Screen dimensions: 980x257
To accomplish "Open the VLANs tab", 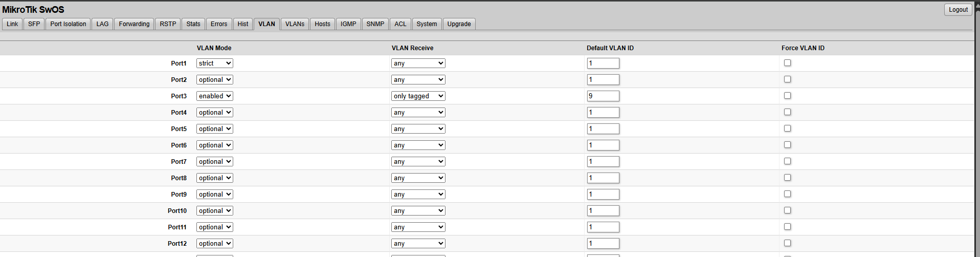I will tap(295, 24).
